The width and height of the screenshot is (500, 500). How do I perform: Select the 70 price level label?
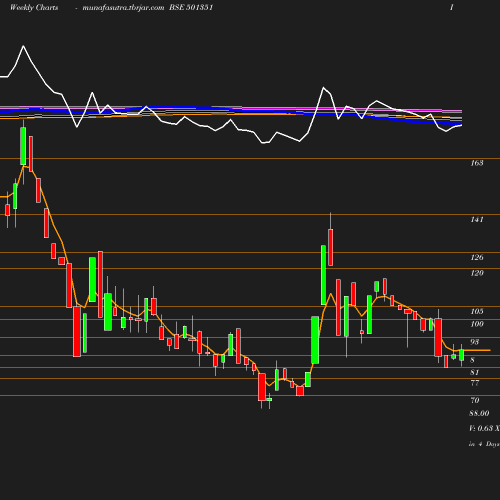[475, 400]
